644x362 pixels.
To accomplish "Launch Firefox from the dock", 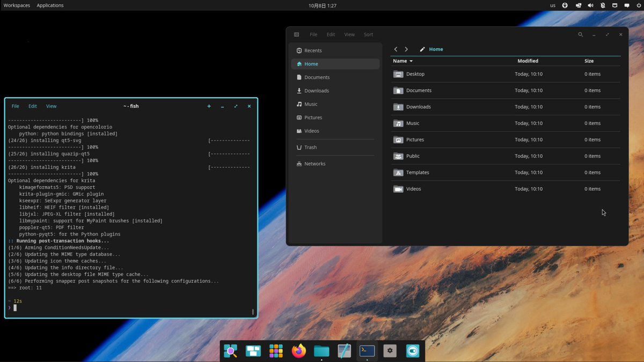I will pos(298,351).
